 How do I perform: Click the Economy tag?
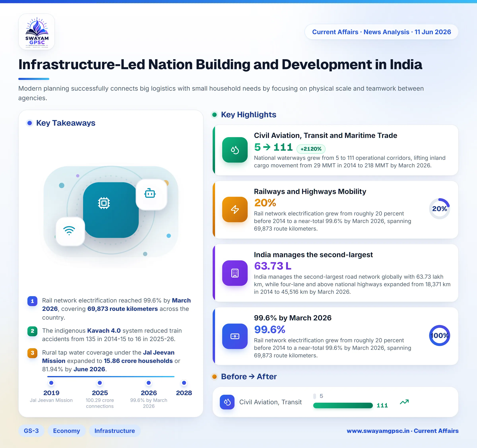coord(66,431)
